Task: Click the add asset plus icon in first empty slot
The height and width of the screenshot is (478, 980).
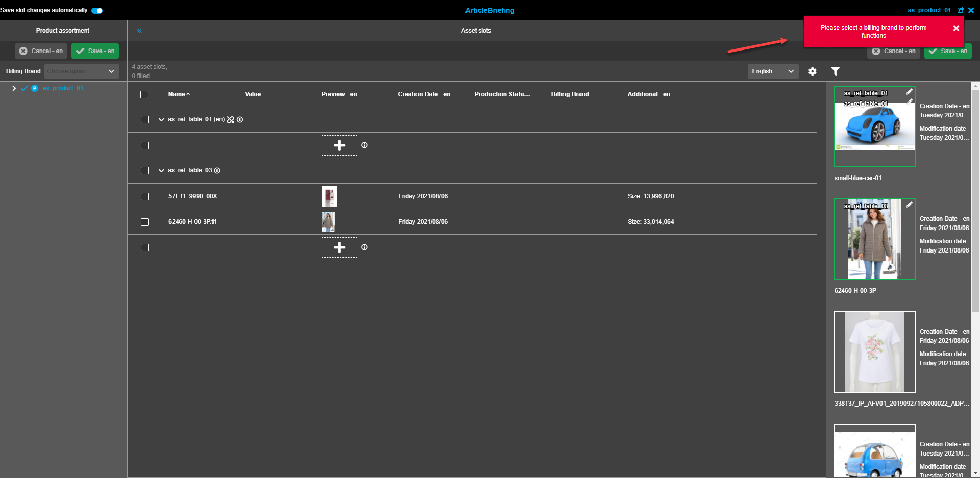Action: coord(339,145)
